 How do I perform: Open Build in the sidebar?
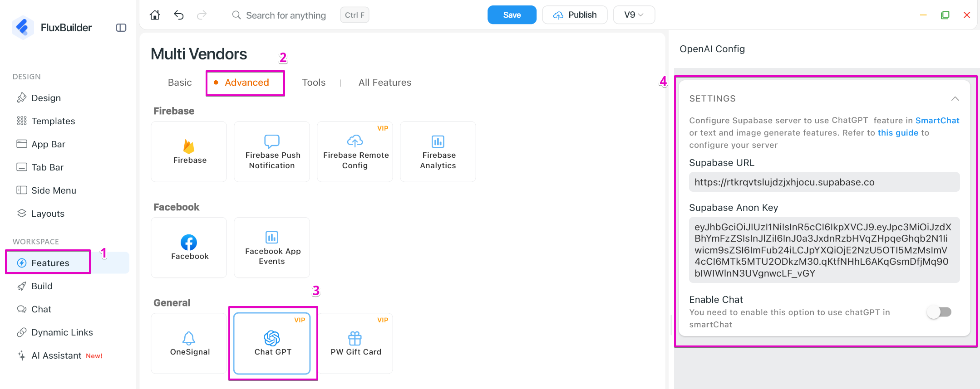(x=34, y=286)
